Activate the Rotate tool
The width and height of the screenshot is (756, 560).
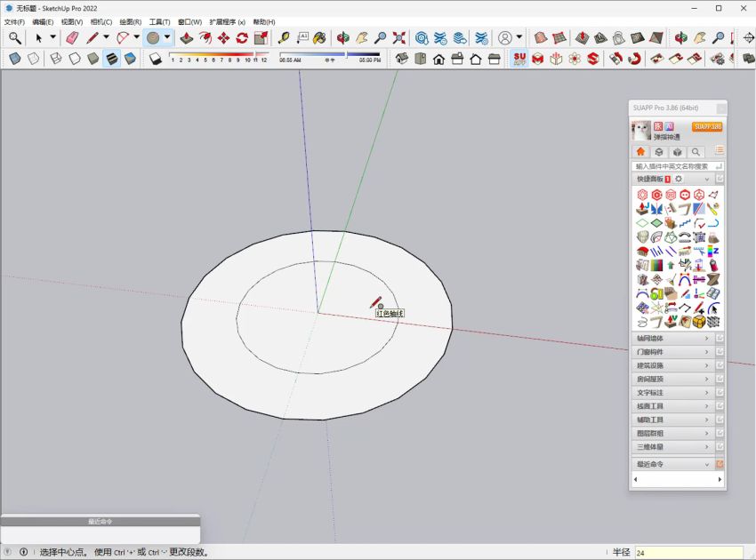coord(242,37)
